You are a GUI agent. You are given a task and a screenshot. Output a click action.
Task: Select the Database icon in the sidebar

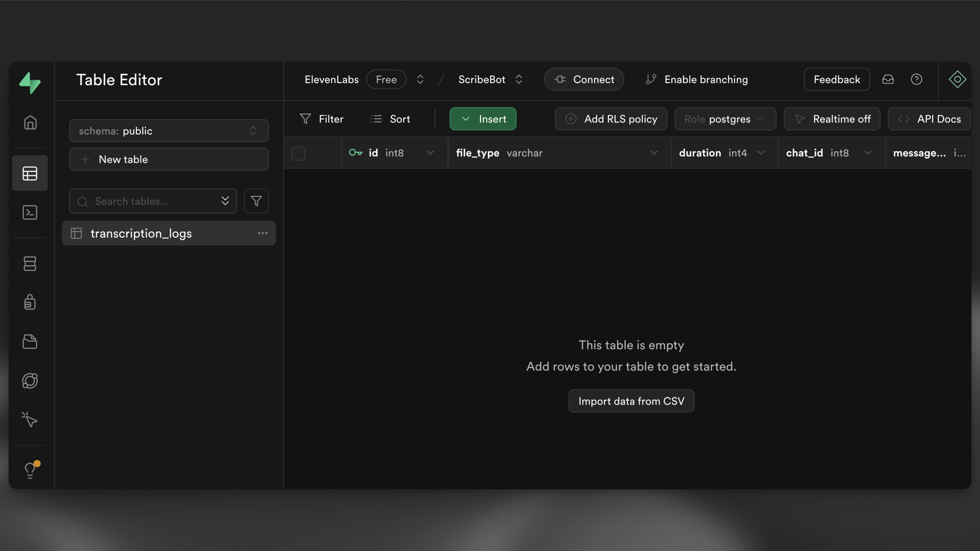point(30,264)
